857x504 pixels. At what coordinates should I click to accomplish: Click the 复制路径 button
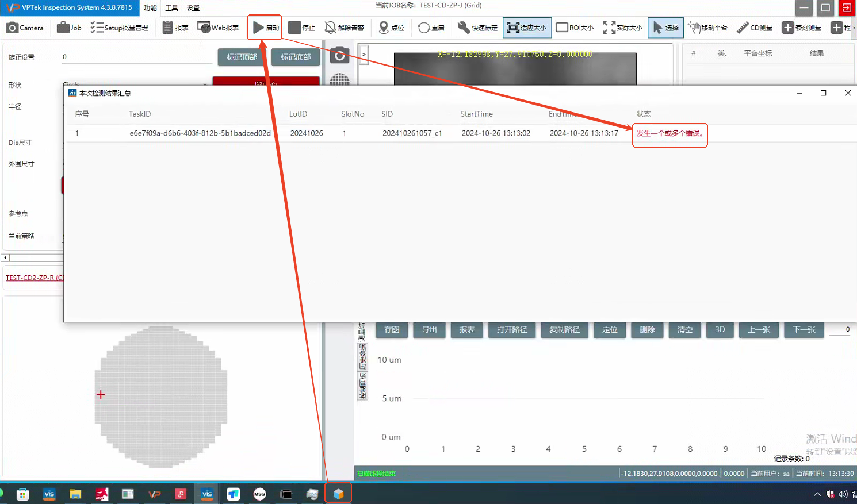(564, 330)
